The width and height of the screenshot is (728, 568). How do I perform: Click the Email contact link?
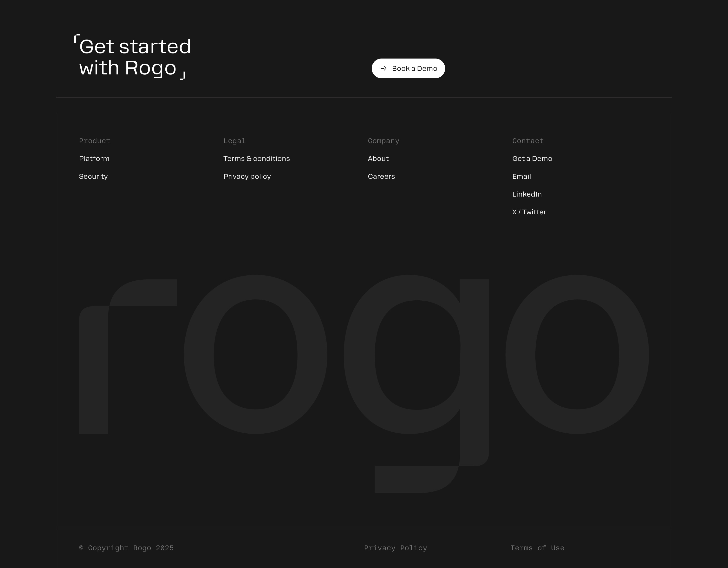(x=522, y=176)
